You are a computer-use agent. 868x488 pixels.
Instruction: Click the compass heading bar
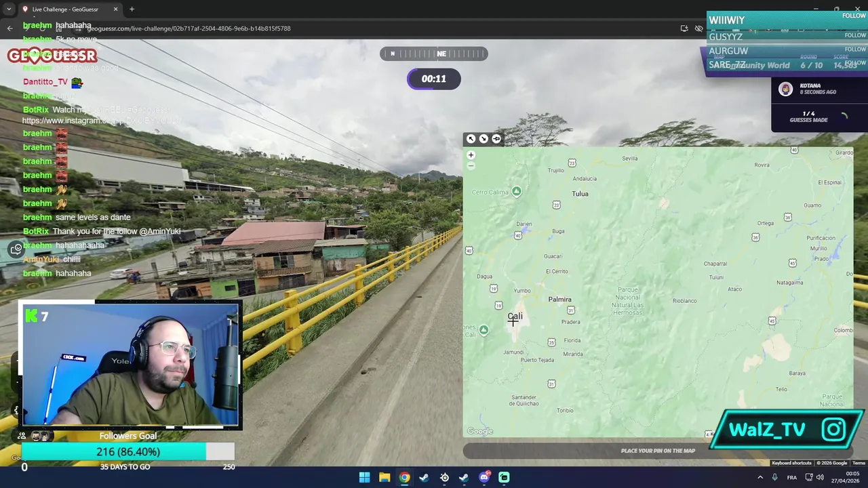click(x=434, y=54)
